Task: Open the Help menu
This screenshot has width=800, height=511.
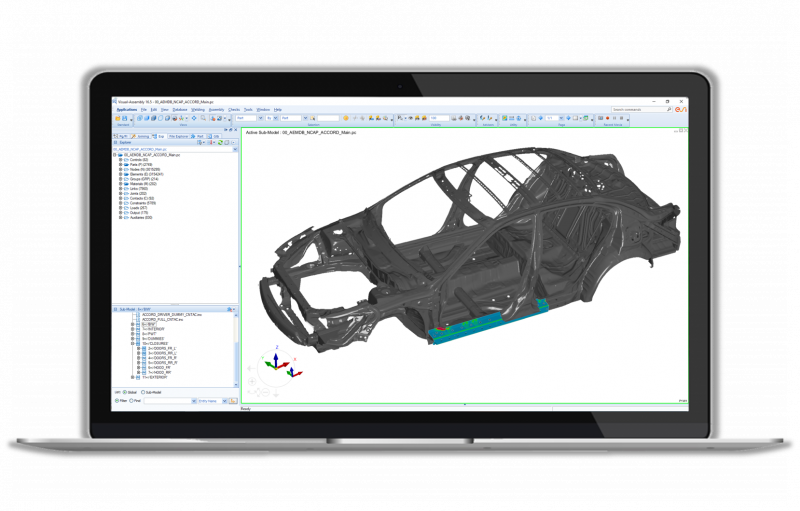Action: (x=278, y=110)
